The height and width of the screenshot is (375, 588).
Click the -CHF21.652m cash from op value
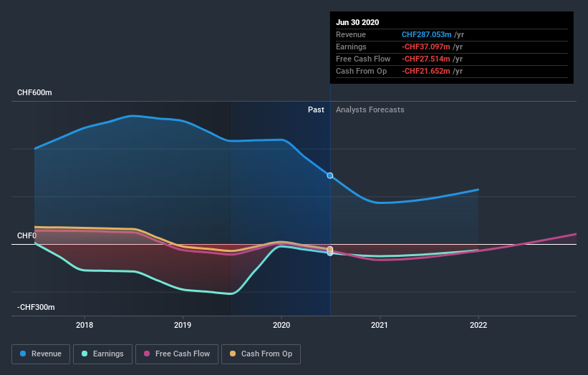425,71
